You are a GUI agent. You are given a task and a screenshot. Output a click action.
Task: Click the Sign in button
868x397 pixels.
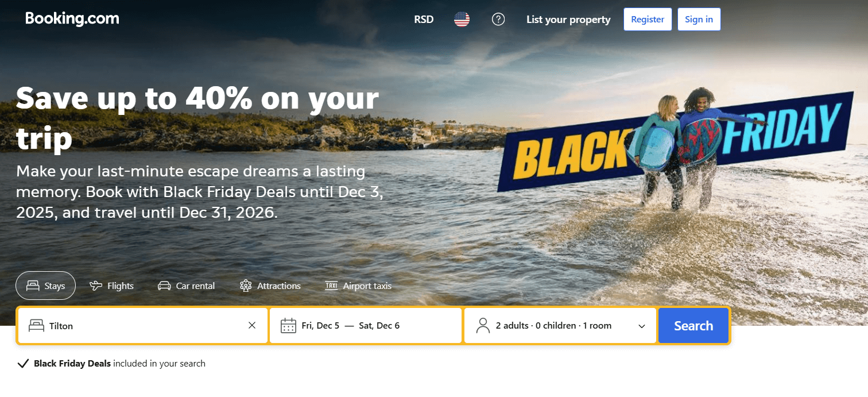pyautogui.click(x=699, y=20)
